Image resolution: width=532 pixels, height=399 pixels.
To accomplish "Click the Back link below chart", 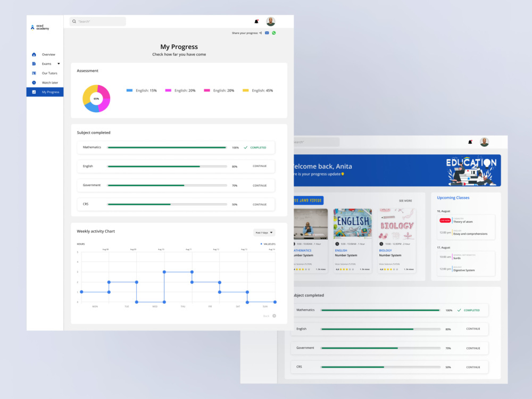I will [266, 316].
